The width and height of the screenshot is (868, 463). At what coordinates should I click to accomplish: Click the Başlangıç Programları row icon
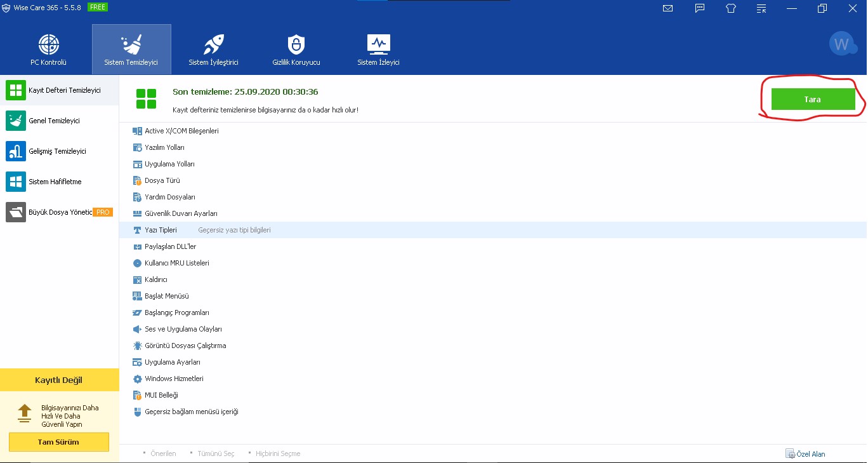pyautogui.click(x=137, y=312)
